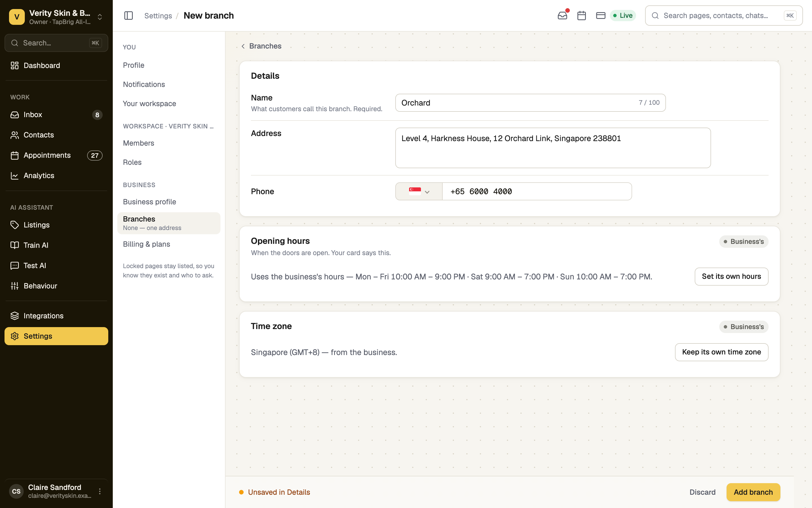The width and height of the screenshot is (812, 508).
Task: Go to Contacts in the sidebar
Action: [x=56, y=135]
